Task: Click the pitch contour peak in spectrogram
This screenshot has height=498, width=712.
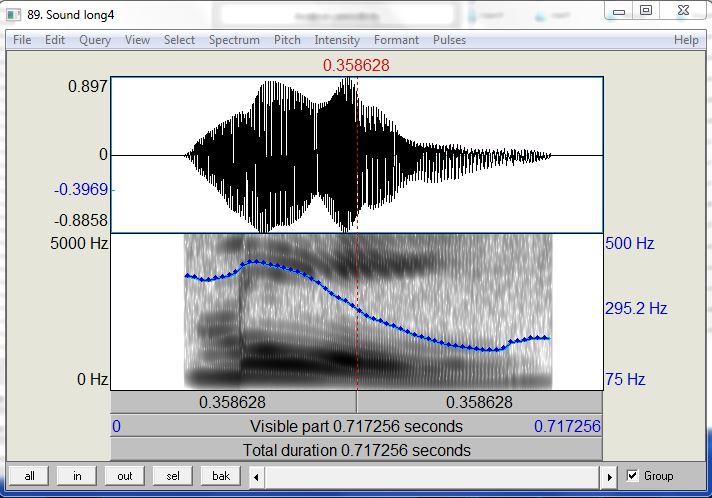Action: coord(256,261)
